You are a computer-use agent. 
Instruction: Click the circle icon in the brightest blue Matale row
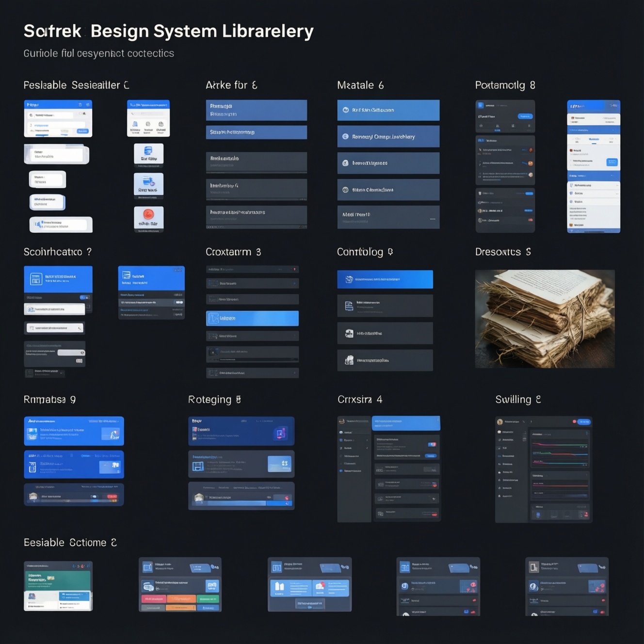[x=346, y=110]
